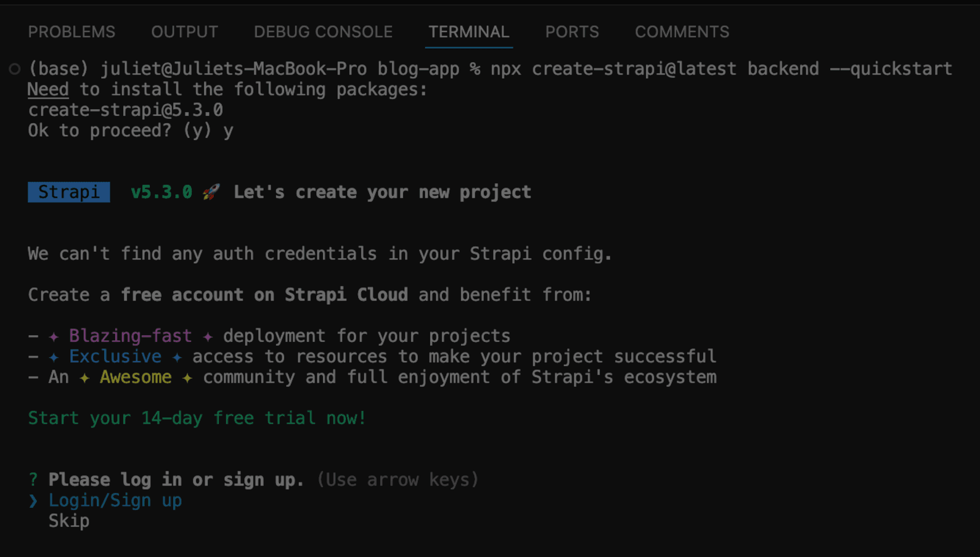Click the green 14-day free trial line
980x557 pixels.
click(x=197, y=418)
